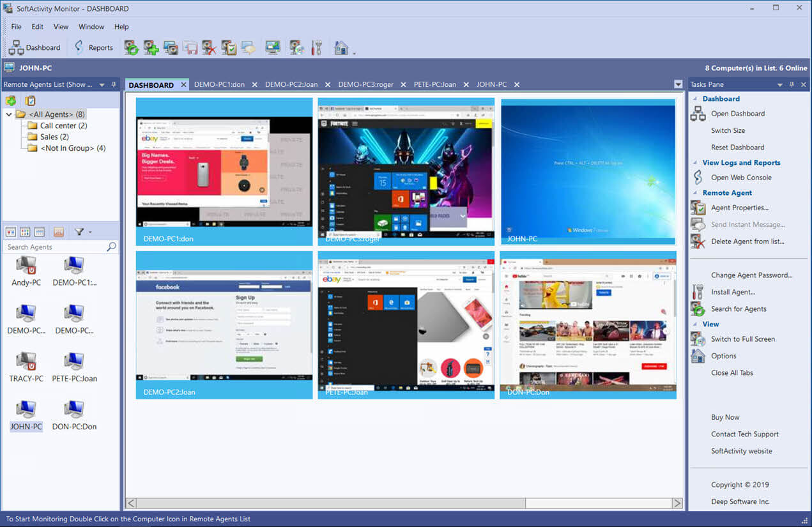Open the Window menu

(91, 27)
